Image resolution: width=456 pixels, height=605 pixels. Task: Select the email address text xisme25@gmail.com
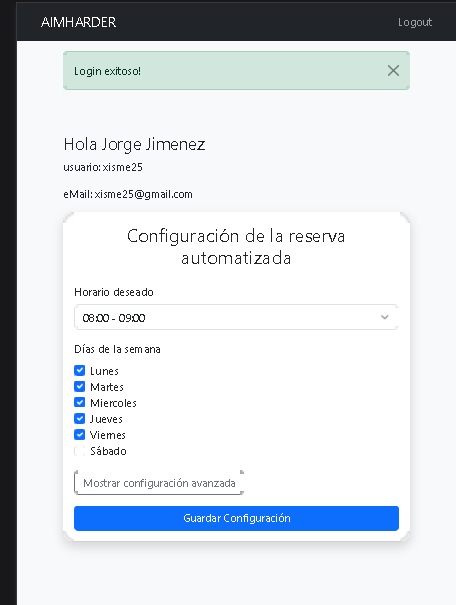[x=144, y=194]
